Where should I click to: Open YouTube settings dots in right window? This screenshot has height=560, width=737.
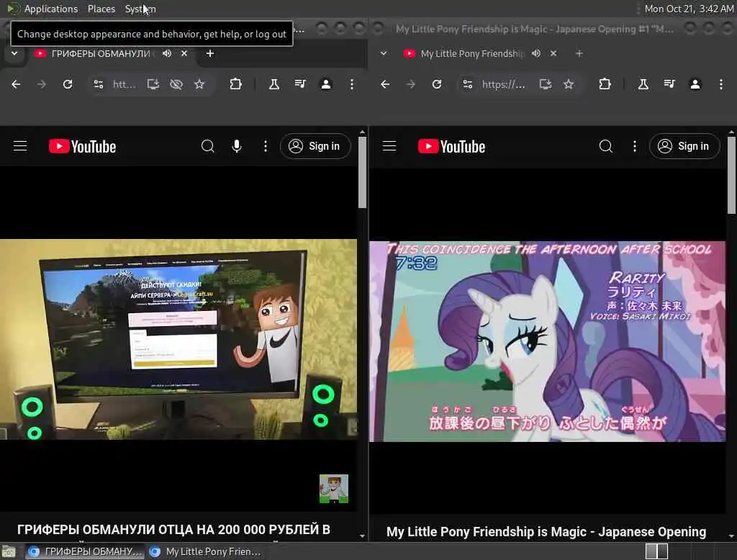tap(635, 146)
